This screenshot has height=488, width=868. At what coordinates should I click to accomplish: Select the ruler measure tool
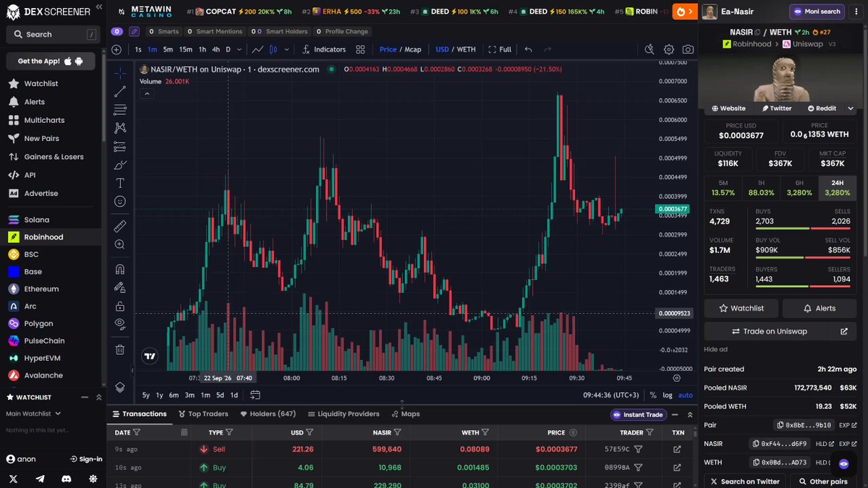[120, 226]
